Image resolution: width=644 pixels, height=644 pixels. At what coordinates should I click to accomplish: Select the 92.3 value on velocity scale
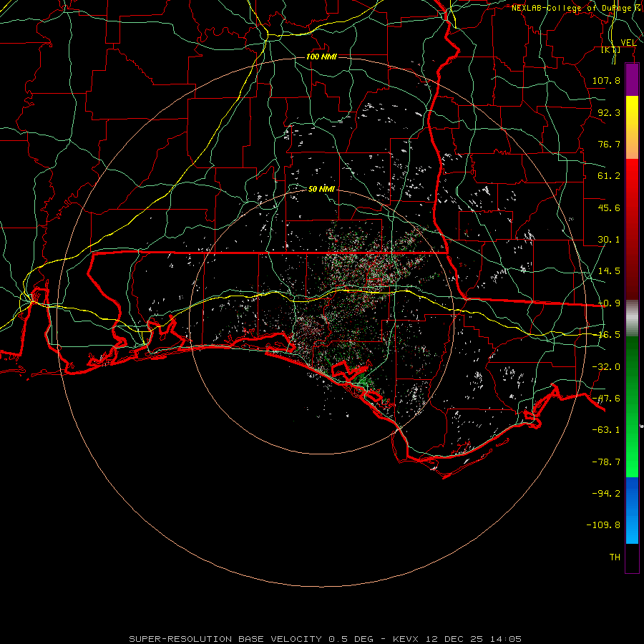[609, 112]
